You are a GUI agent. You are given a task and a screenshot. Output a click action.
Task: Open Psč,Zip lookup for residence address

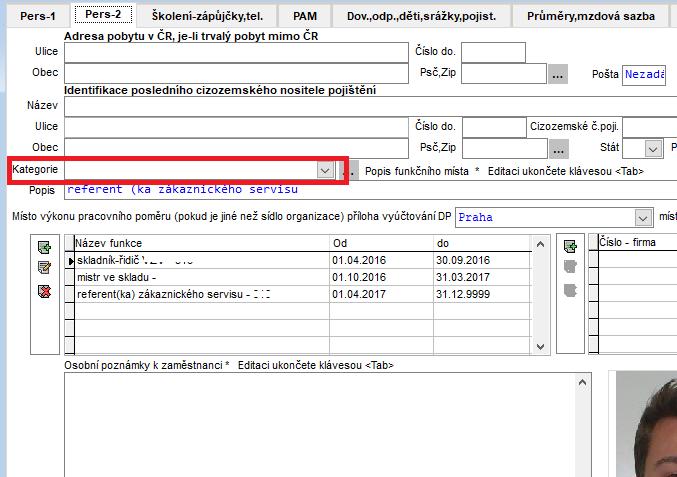(558, 74)
